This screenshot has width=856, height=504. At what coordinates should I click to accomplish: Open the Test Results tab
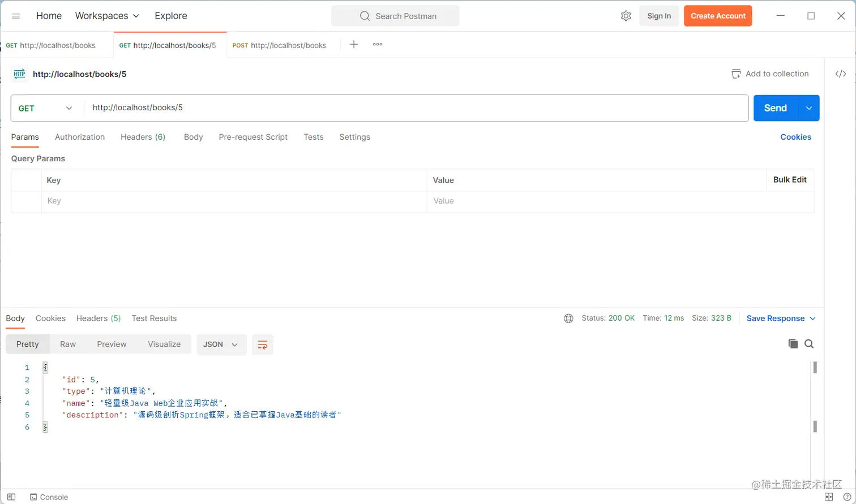click(x=154, y=318)
